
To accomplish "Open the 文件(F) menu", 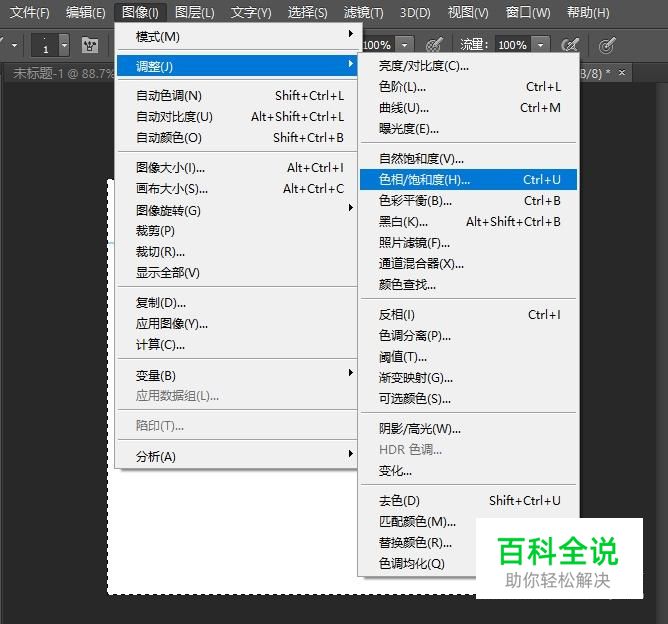I will pos(29,12).
